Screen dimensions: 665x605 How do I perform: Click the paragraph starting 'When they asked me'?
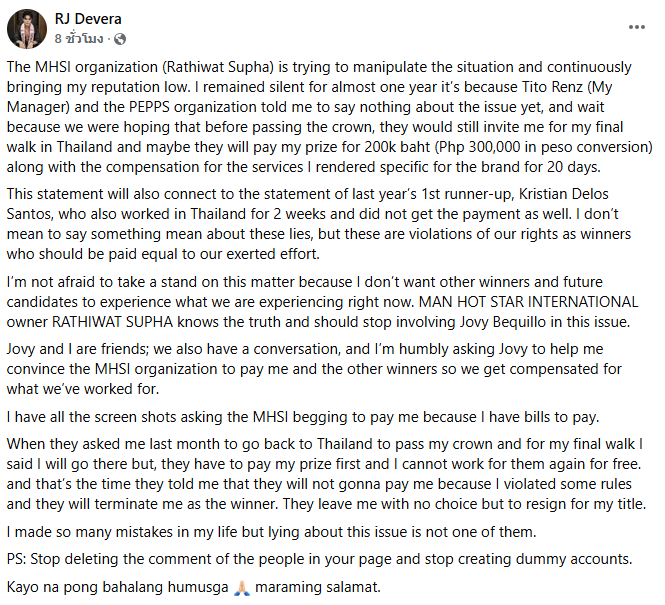[326, 474]
